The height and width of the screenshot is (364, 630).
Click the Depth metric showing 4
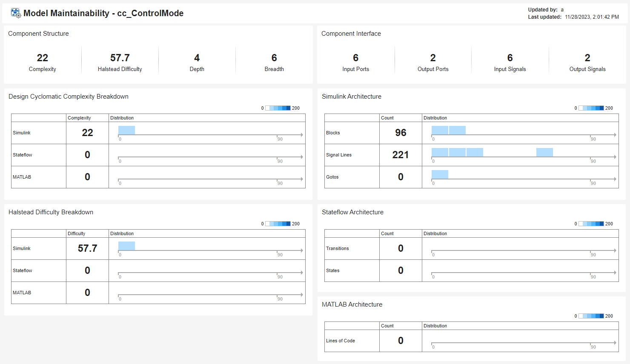point(197,58)
